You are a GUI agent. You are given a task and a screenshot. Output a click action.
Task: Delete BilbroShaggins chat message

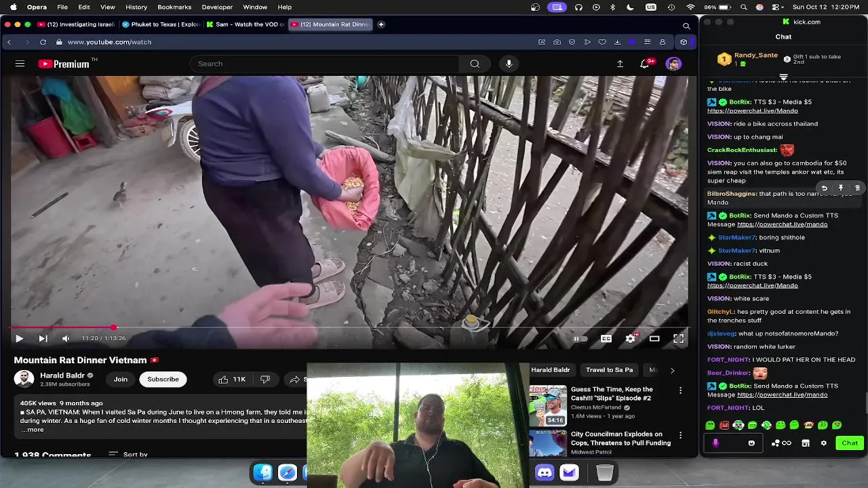[x=857, y=188]
